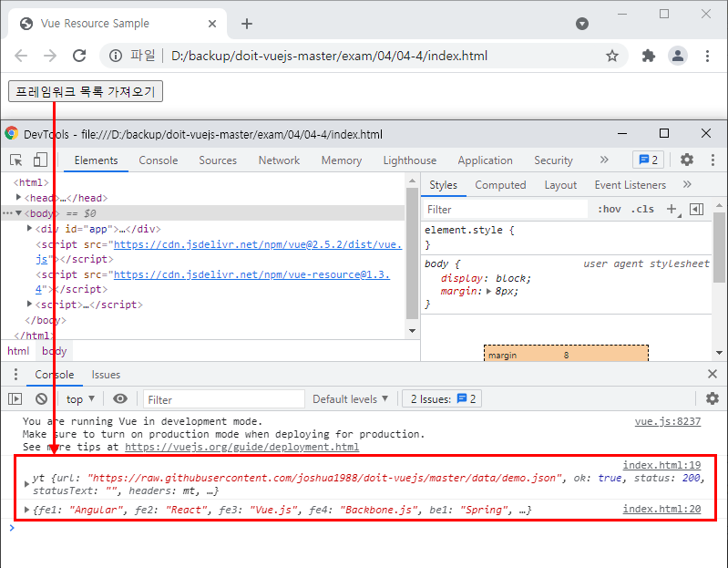Open drawer three-dot menu beside Console
Screen dimensions: 728x568
(15, 375)
